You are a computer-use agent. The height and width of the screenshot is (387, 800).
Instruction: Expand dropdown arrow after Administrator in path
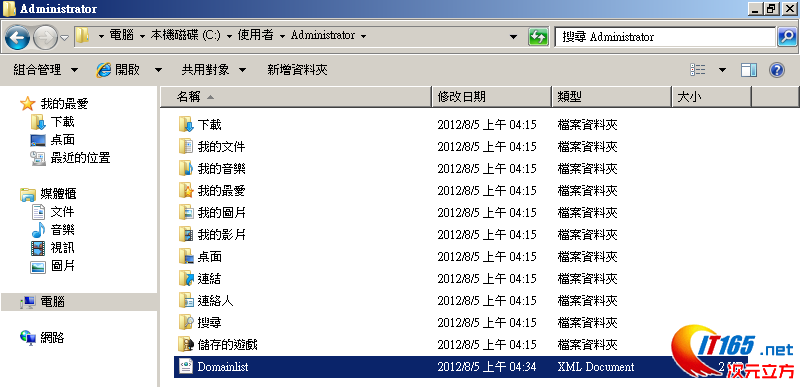363,36
